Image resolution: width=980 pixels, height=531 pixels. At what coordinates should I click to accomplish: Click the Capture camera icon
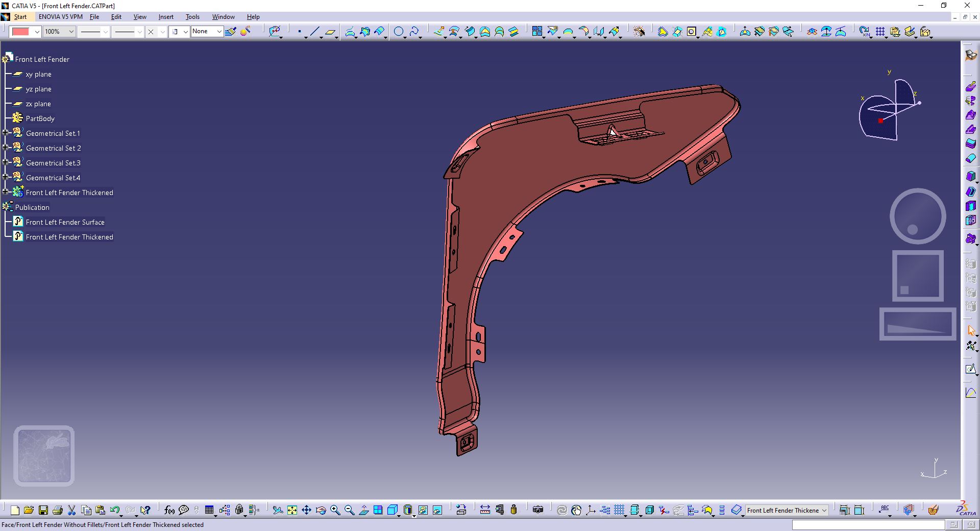point(538,510)
